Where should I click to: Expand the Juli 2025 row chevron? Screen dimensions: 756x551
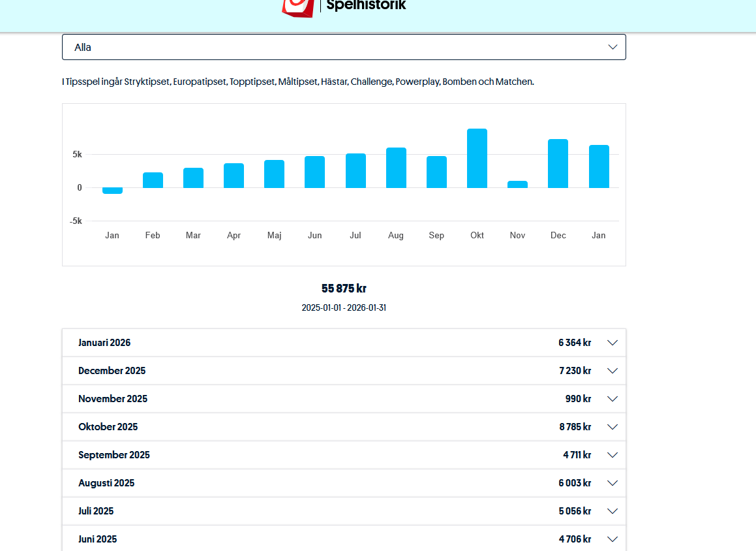point(612,511)
